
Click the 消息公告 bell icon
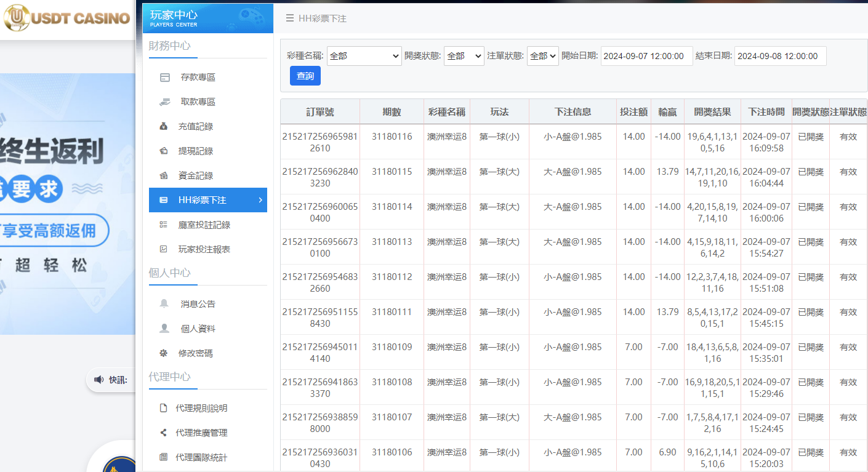tap(164, 303)
